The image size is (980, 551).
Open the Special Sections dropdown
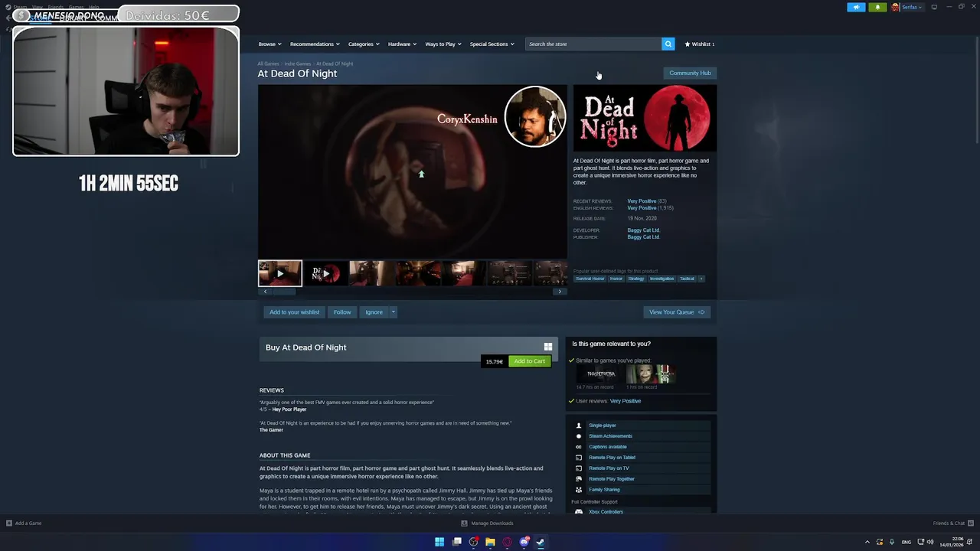click(x=492, y=44)
